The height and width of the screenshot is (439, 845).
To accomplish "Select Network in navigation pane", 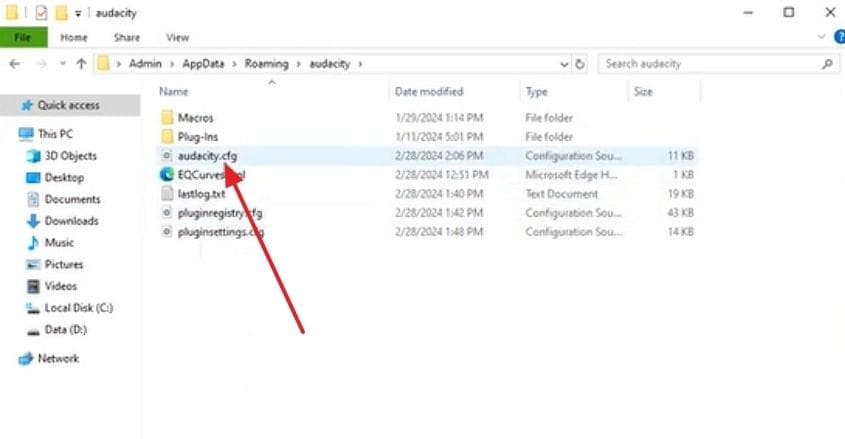I will [x=58, y=358].
